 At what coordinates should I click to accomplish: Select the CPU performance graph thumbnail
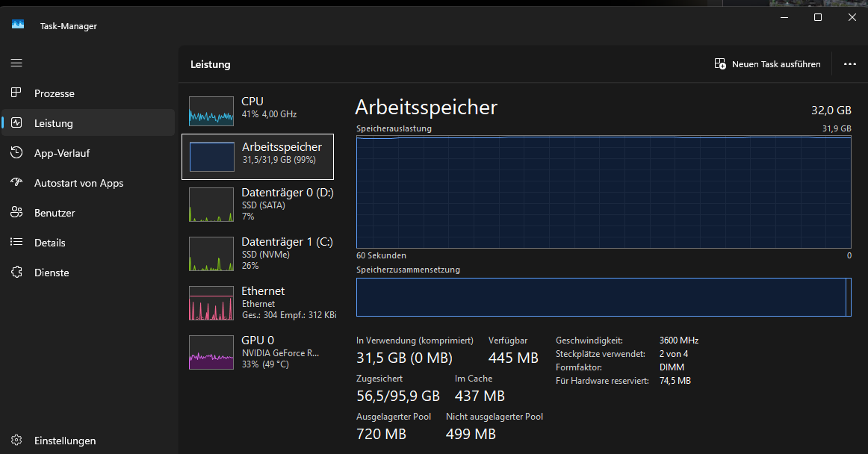[x=211, y=111]
